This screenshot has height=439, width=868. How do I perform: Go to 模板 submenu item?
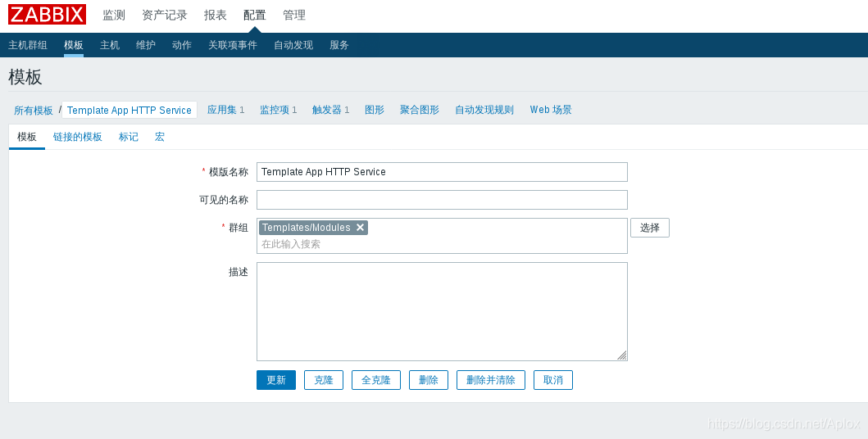tap(74, 45)
